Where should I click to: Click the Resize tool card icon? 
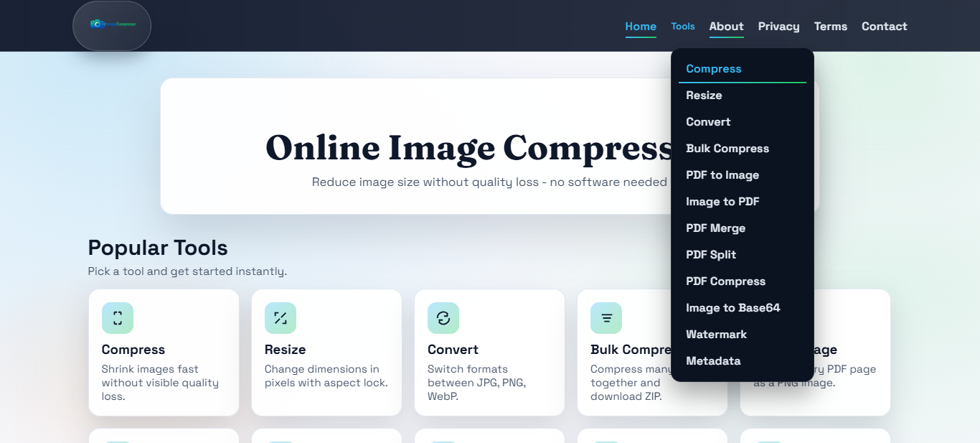point(281,317)
